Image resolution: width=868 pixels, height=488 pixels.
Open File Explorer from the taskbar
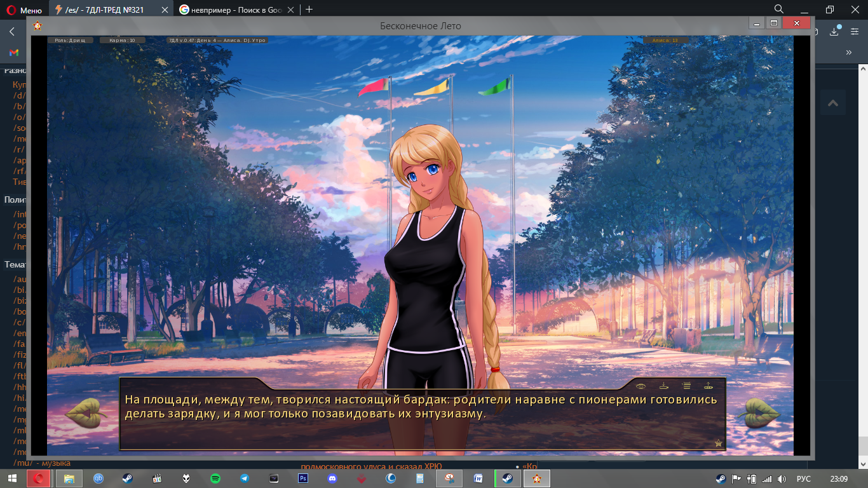tap(69, 478)
